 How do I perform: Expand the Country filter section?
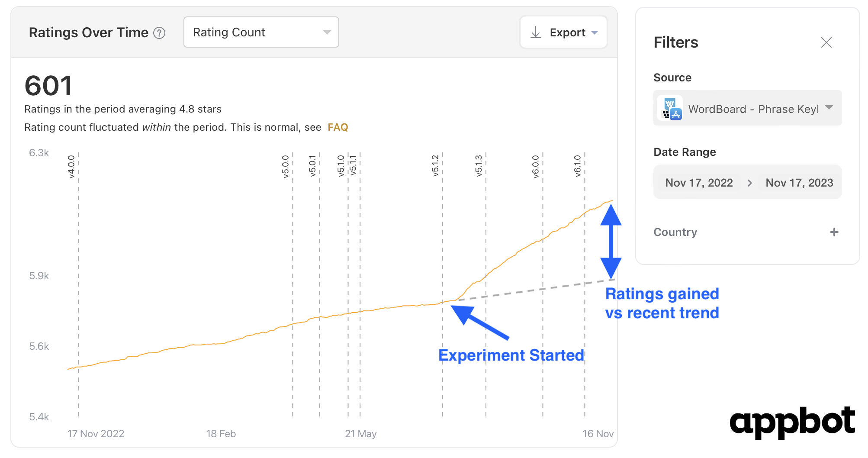[747, 232]
